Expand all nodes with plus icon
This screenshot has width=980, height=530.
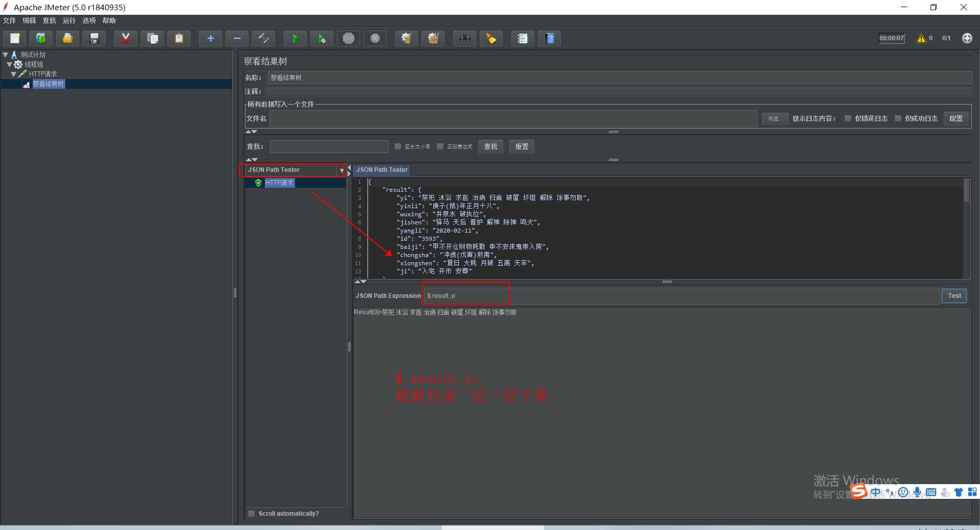(x=210, y=38)
